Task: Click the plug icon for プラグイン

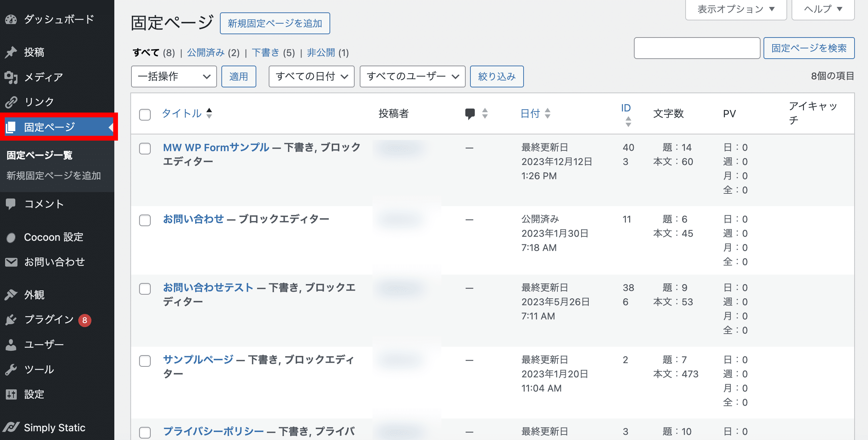Action: click(11, 320)
